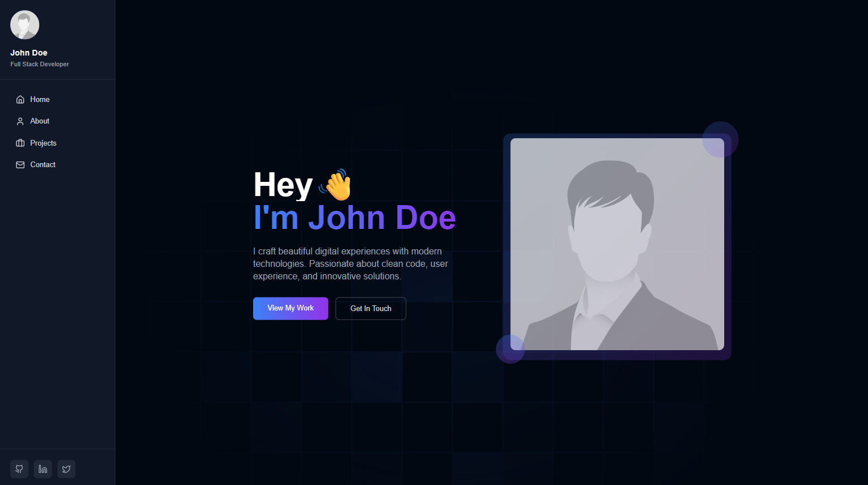
Task: Click the Projects briefcase icon
Action: [x=20, y=143]
